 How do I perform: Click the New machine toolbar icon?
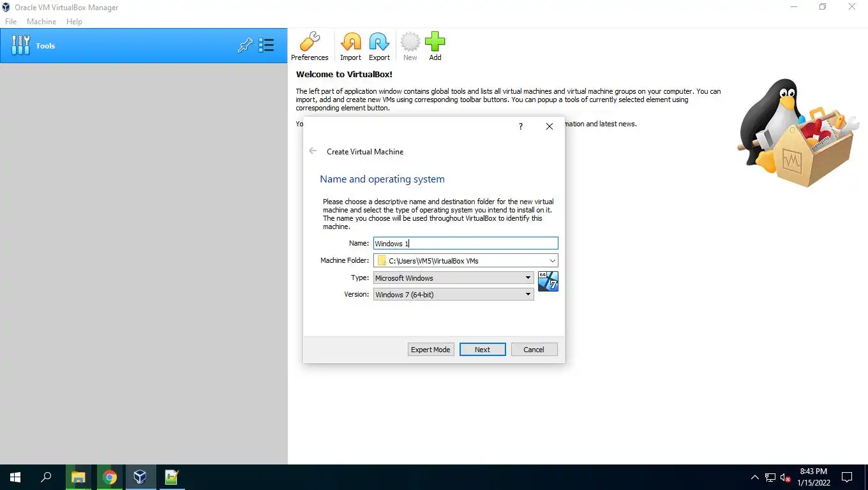pos(410,47)
